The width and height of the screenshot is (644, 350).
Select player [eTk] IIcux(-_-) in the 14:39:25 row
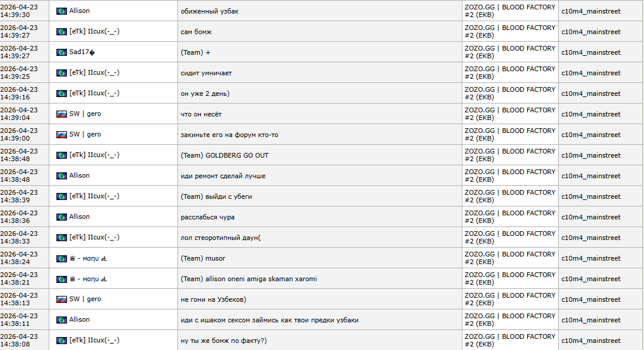94,73
